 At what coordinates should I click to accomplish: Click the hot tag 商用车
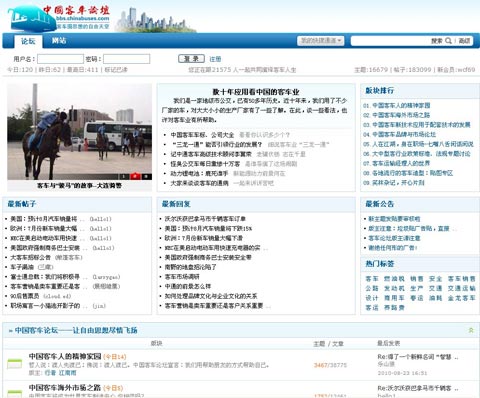click(394, 298)
